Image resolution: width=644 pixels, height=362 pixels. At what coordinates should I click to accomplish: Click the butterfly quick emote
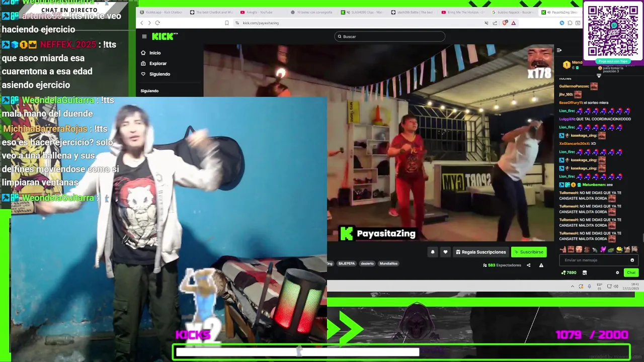tap(603, 249)
